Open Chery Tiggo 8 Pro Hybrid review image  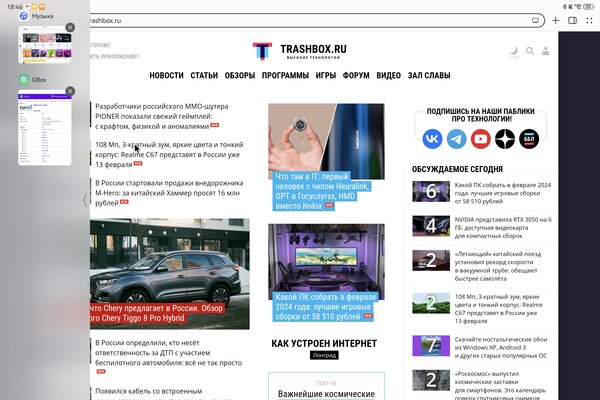click(x=170, y=260)
